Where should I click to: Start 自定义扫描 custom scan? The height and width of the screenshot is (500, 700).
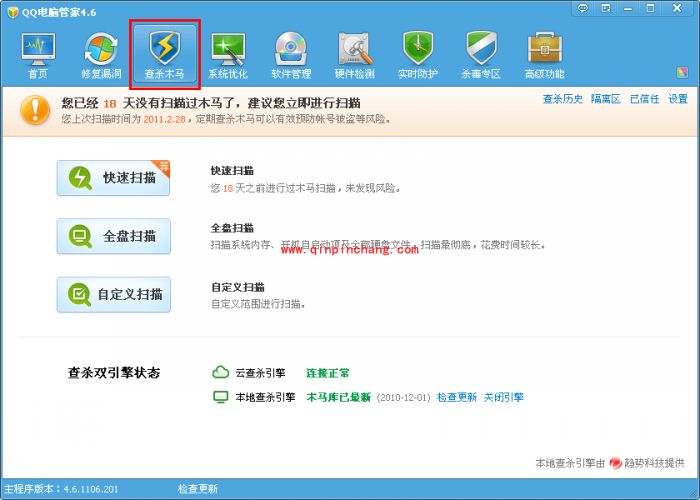113,295
